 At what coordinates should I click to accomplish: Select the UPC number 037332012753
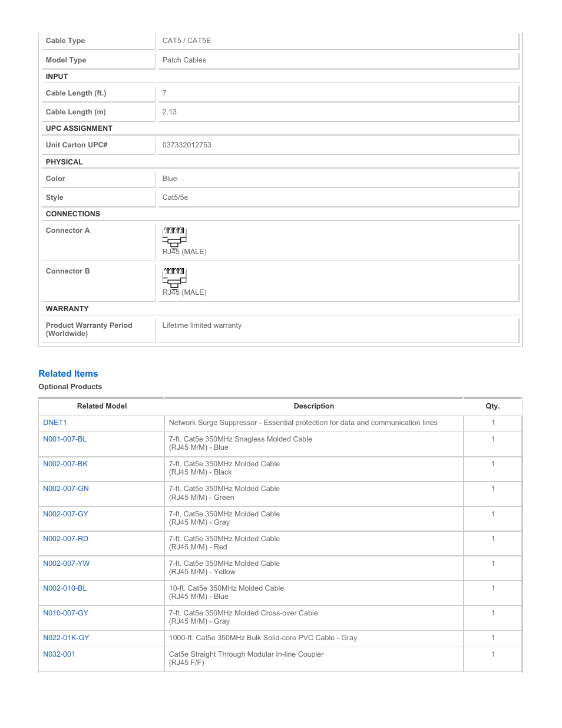(187, 145)
